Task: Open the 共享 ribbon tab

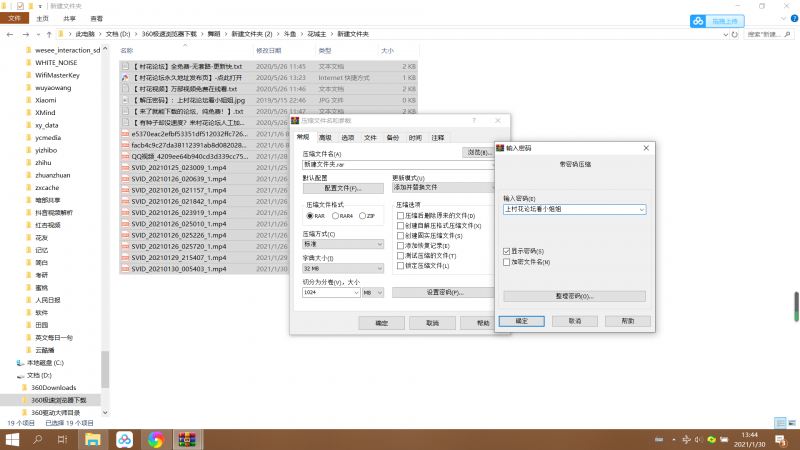Action: coord(68,18)
